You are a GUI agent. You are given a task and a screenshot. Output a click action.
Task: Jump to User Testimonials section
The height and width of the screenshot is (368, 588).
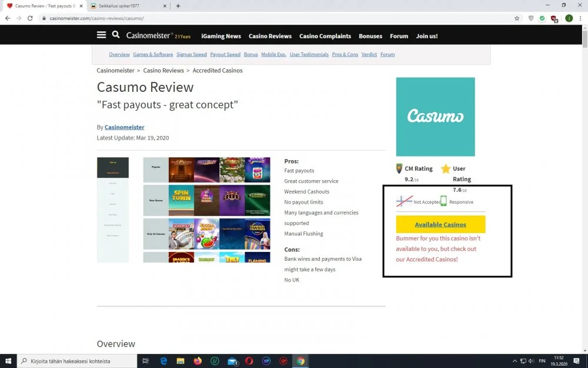[x=309, y=54]
